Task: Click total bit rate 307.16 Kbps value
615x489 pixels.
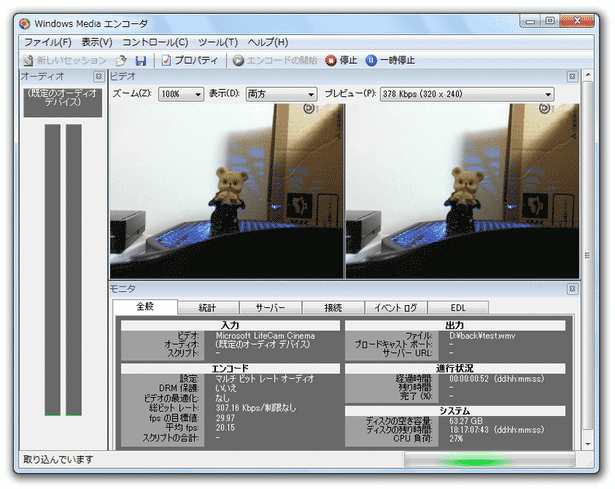Action: (x=256, y=408)
